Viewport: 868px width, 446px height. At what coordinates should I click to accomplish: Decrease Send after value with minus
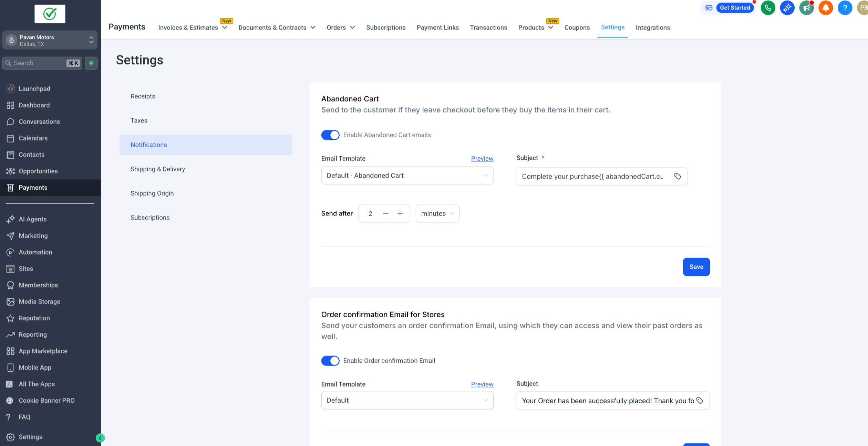[x=386, y=214]
